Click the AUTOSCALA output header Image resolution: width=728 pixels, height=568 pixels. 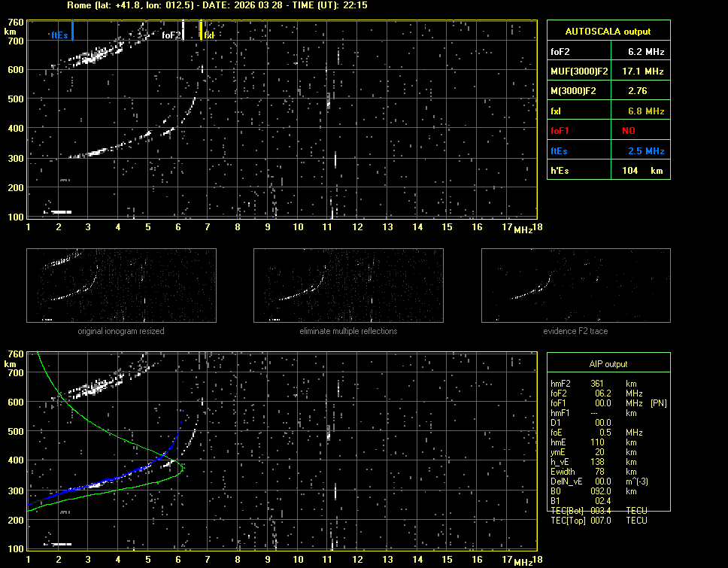point(608,32)
